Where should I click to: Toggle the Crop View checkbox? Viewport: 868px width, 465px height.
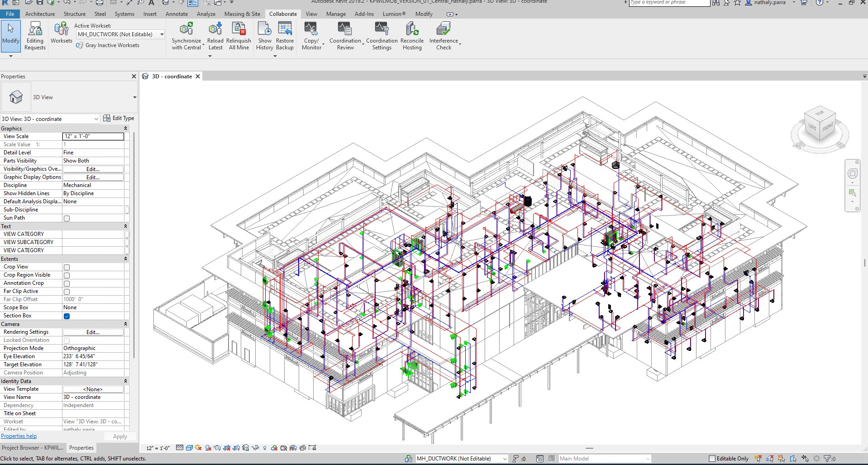67,267
